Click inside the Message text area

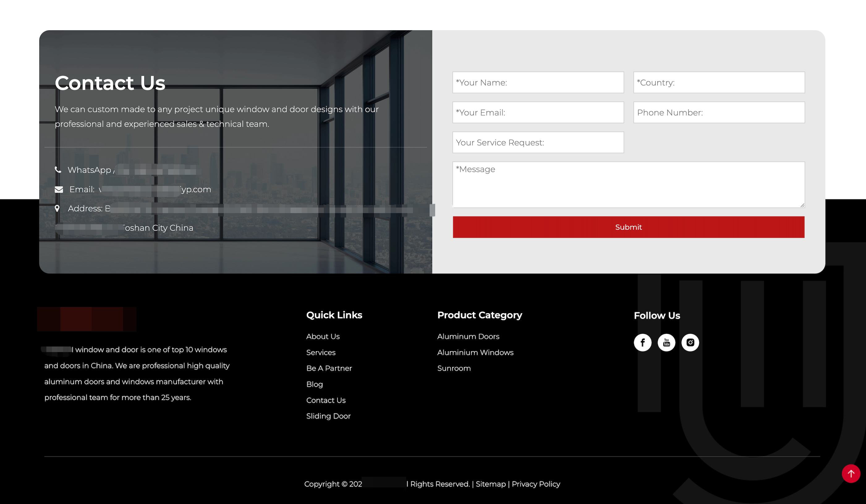628,185
